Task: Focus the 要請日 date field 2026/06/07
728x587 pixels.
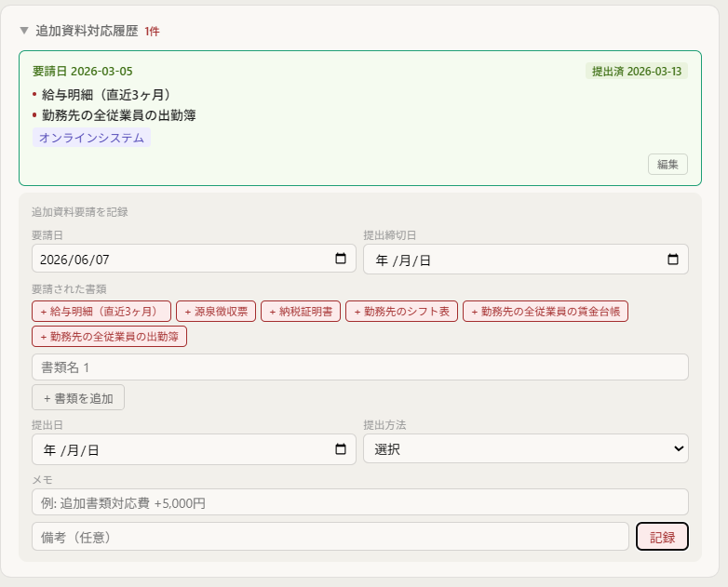Action: coord(194,259)
